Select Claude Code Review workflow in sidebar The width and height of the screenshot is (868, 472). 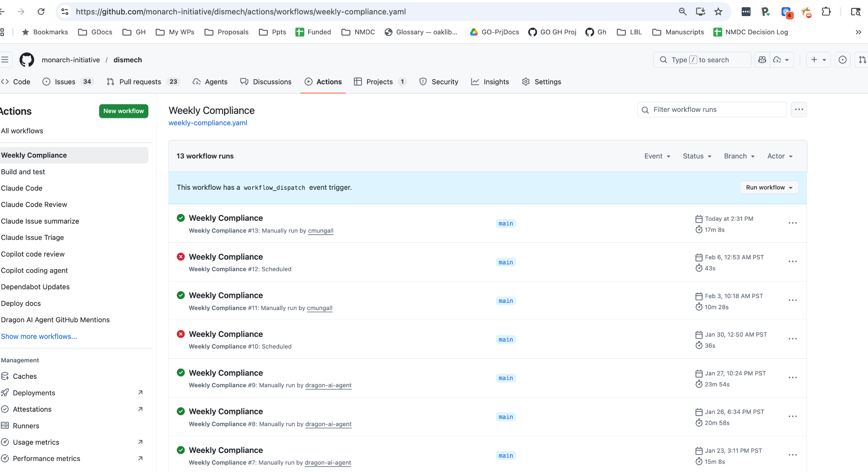click(34, 204)
